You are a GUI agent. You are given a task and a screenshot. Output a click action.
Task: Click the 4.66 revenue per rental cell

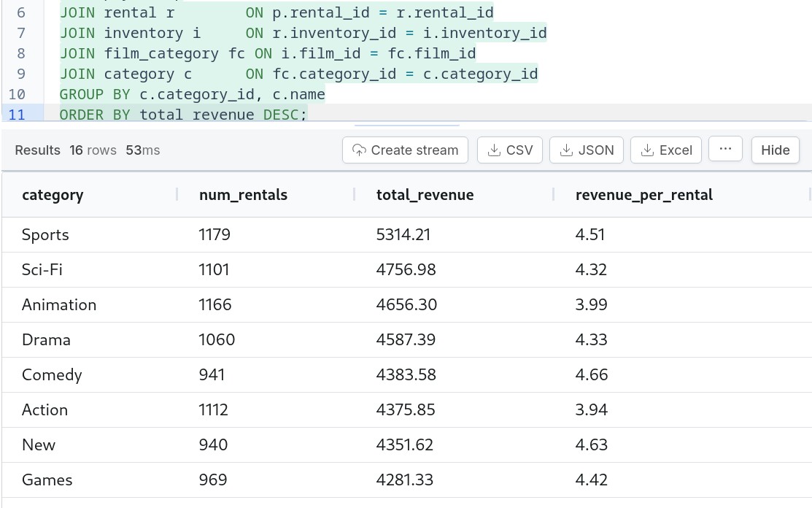click(x=592, y=375)
